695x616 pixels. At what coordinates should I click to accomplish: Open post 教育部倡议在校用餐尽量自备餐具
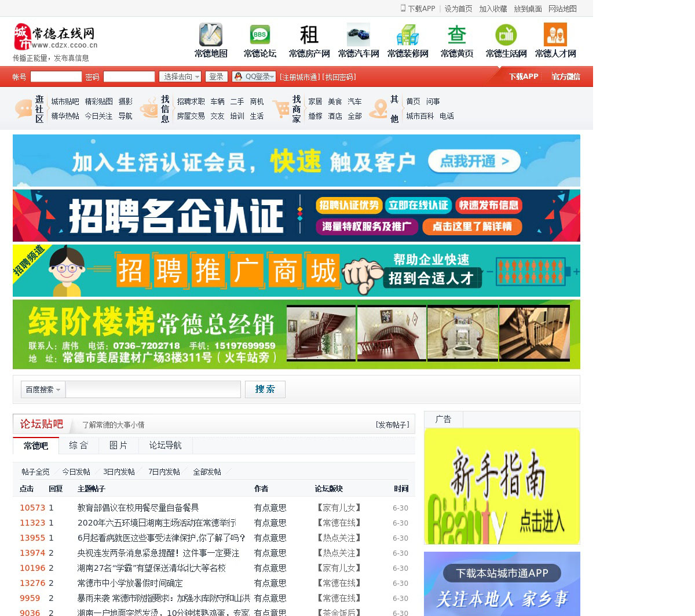coord(138,508)
